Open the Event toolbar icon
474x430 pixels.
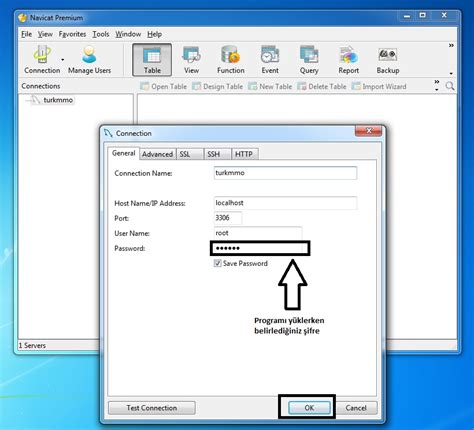[x=270, y=60]
